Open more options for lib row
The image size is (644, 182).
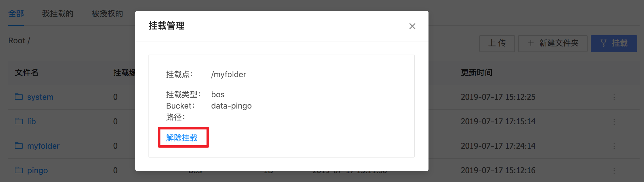pyautogui.click(x=614, y=122)
